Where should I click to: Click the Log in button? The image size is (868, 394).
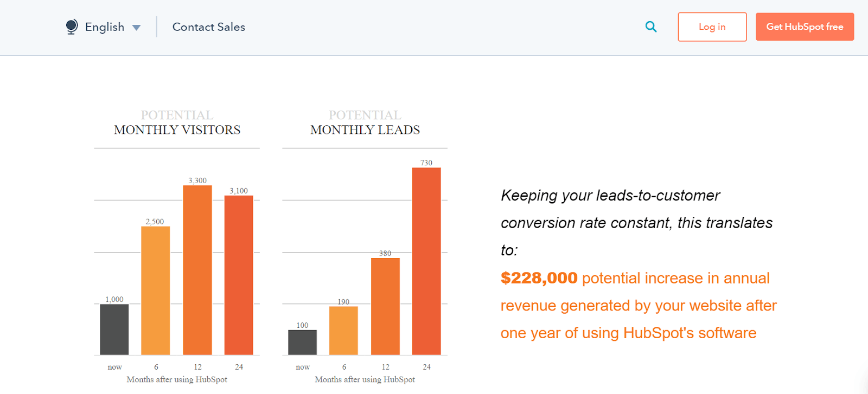point(712,27)
